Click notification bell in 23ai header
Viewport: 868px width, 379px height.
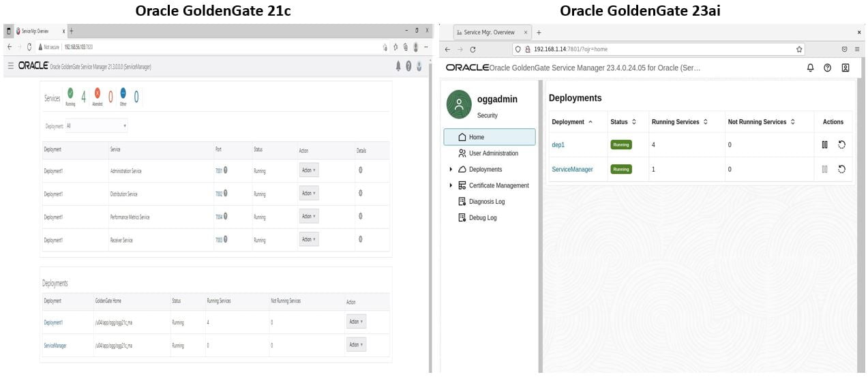(x=811, y=67)
